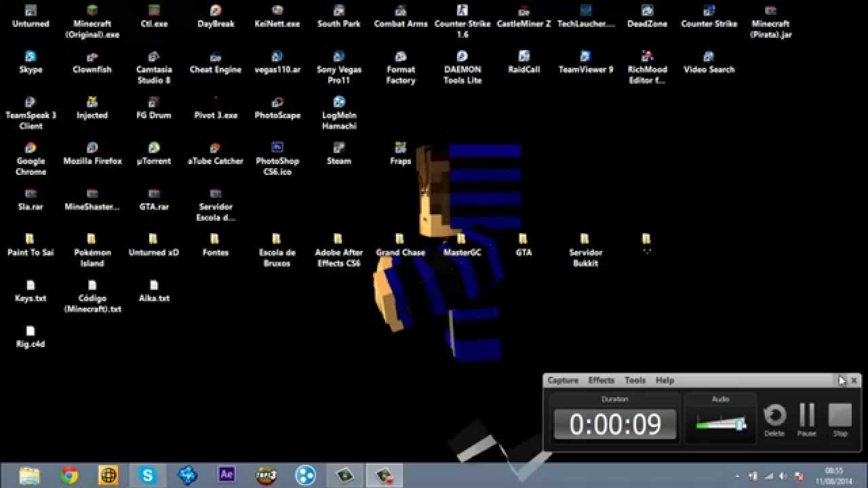This screenshot has width=868, height=488.
Task: Open the Adobe After Effects CS6 folder
Action: click(x=339, y=250)
